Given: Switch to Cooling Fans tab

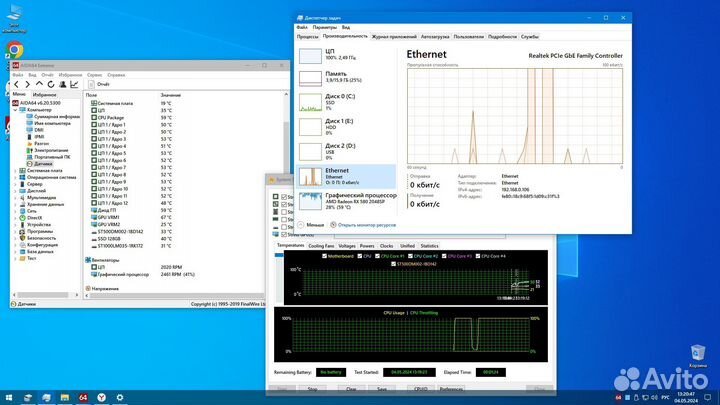Looking at the screenshot, I should [321, 246].
